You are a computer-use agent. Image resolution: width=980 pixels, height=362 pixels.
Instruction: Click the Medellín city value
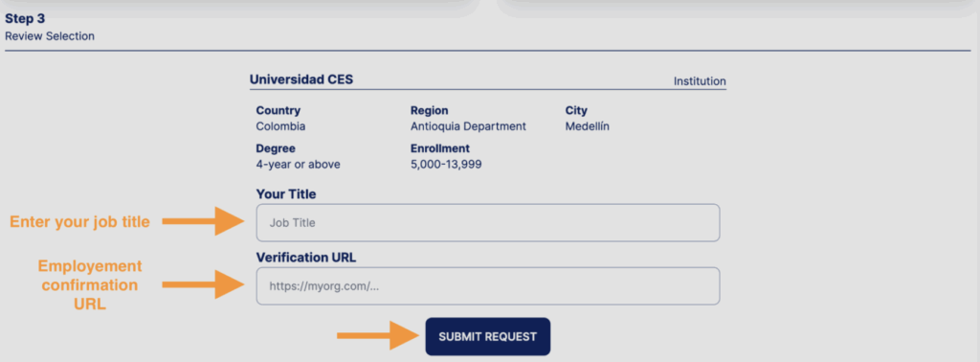pyautogui.click(x=587, y=126)
